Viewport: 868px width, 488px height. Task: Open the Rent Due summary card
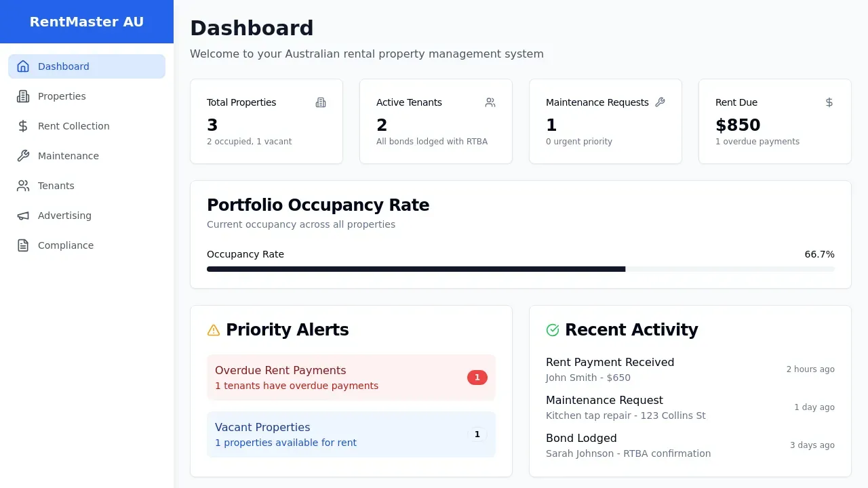[x=774, y=121]
